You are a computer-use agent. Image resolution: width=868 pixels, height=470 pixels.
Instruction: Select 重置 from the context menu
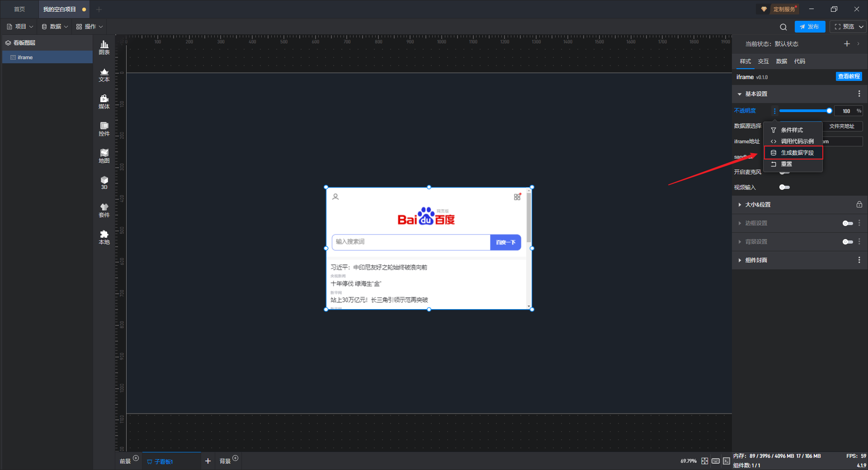793,164
